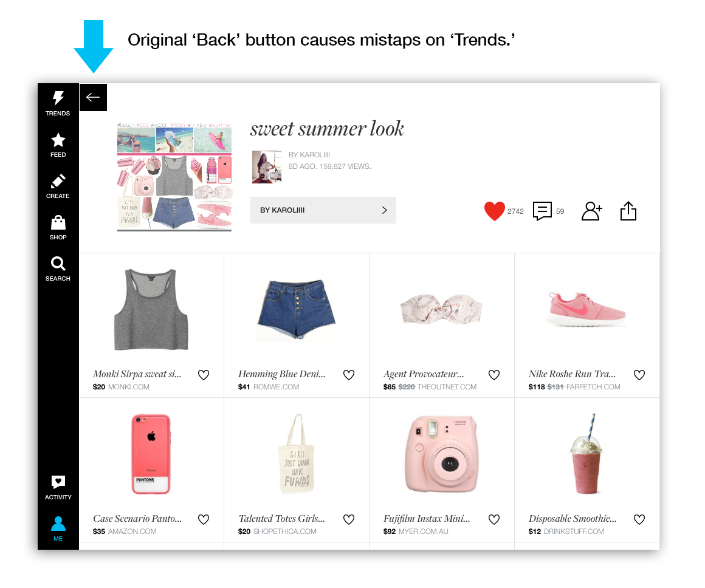Image resolution: width=705 pixels, height=588 pixels.
Task: Like the Disposable Smoothie item
Action: point(639,519)
